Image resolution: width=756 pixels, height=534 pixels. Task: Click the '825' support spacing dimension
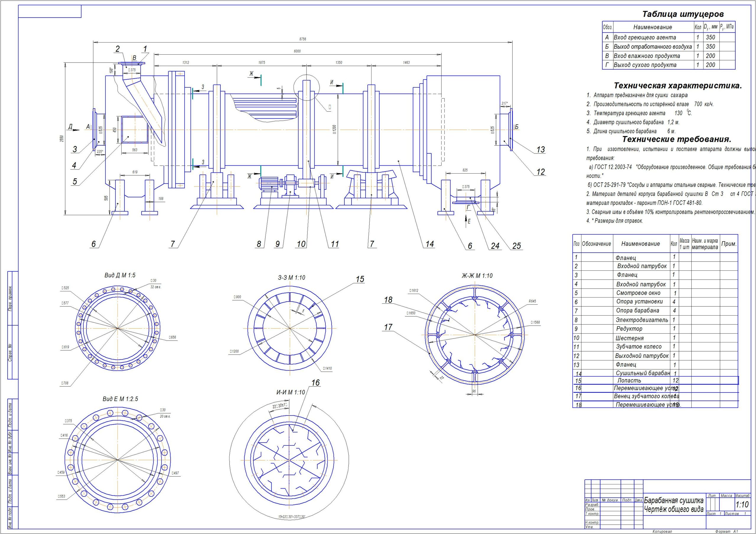coord(465,170)
